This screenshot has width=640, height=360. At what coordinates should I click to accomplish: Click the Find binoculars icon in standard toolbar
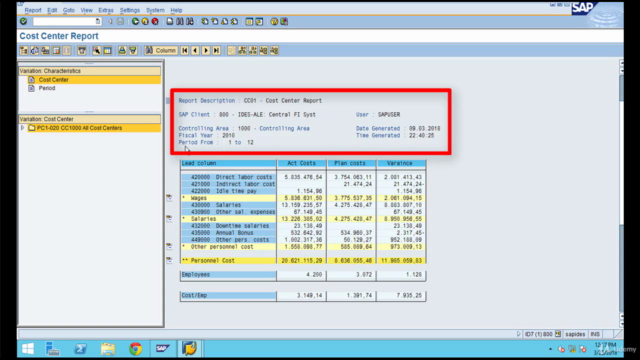[x=180, y=21]
